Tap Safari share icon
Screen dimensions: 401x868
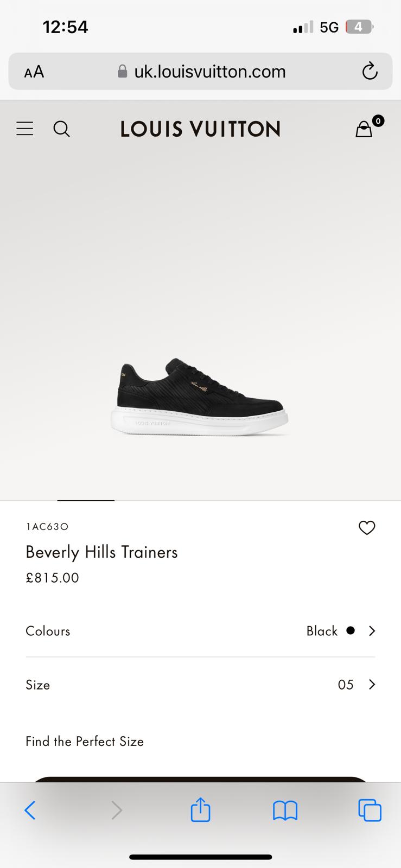point(200,810)
